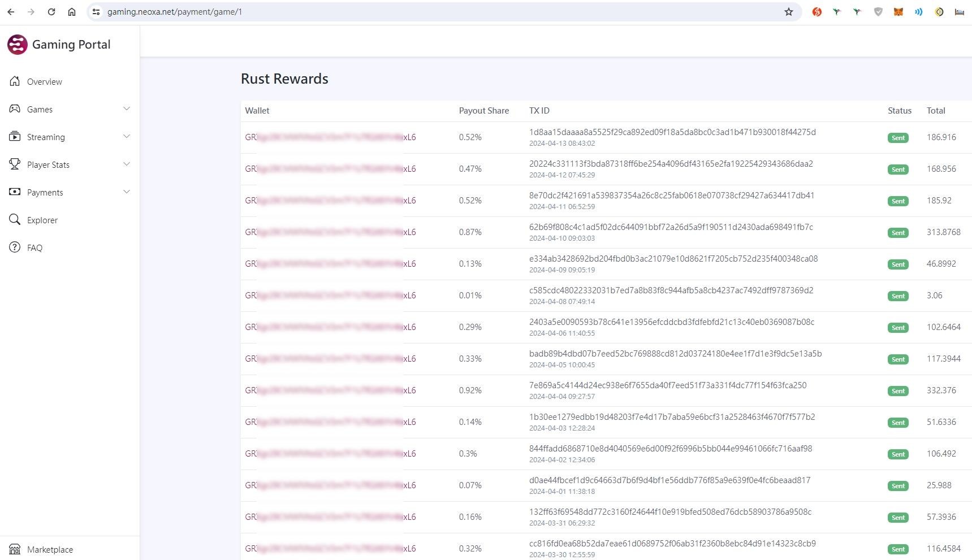Open the Overview home icon

[x=15, y=81]
